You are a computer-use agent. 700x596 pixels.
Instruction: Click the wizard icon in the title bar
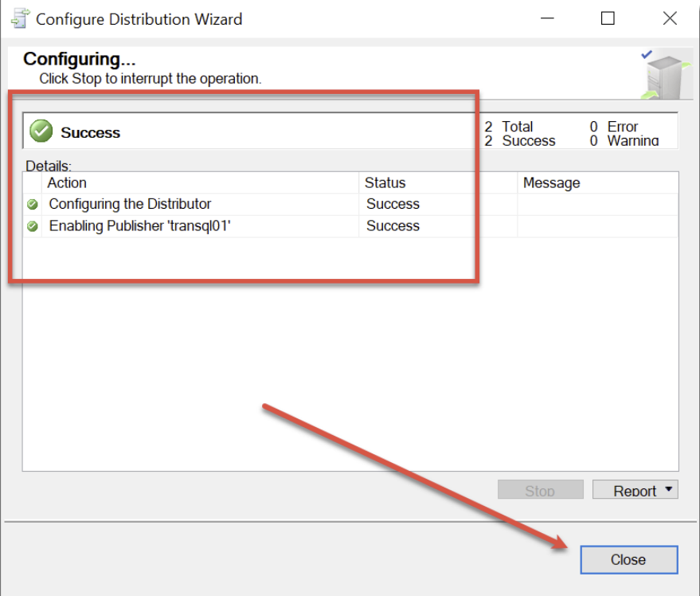click(20, 19)
